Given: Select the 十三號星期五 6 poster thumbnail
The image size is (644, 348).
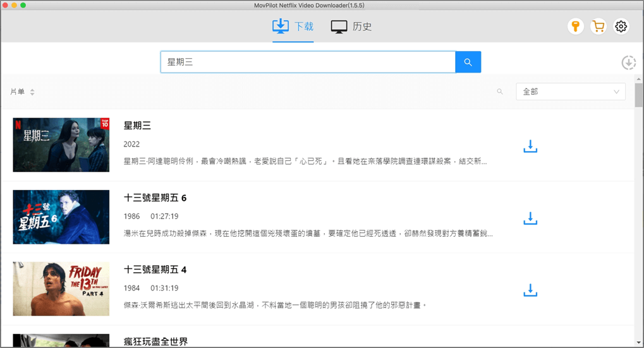Looking at the screenshot, I should [x=61, y=217].
